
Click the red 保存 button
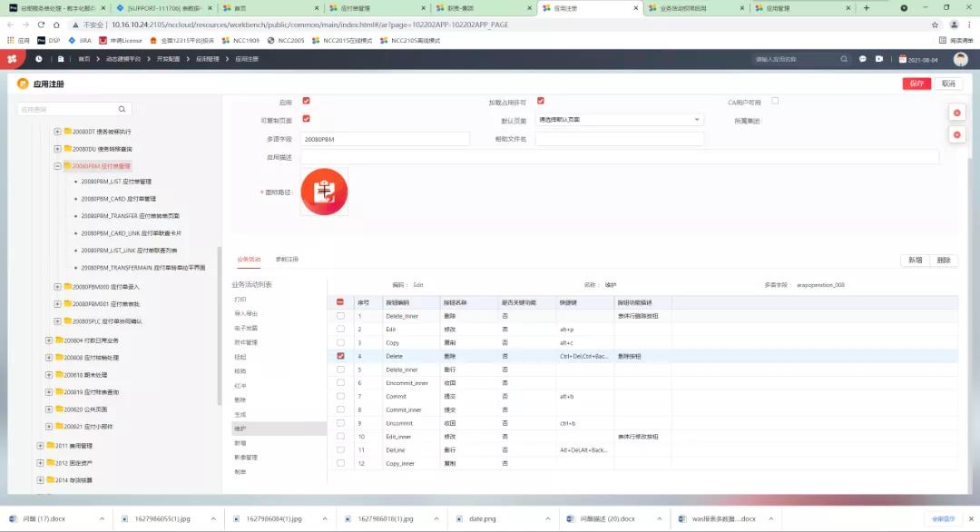pos(916,84)
